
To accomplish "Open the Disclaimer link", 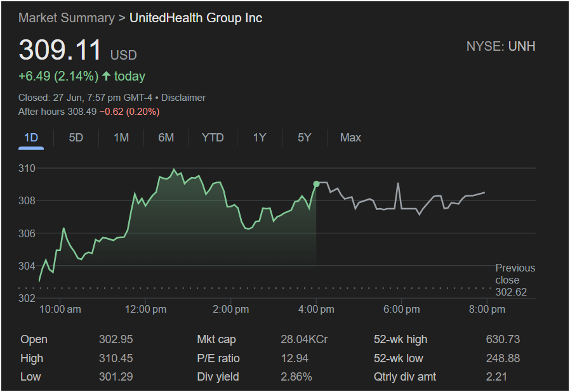I will (183, 98).
